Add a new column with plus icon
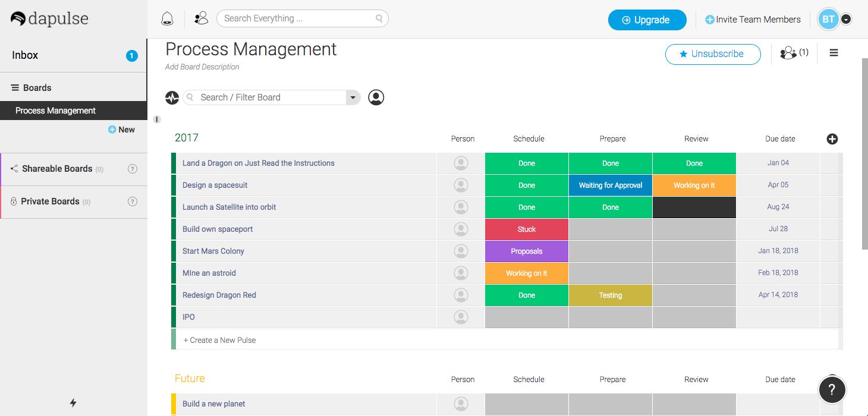The width and height of the screenshot is (868, 416). (832, 139)
